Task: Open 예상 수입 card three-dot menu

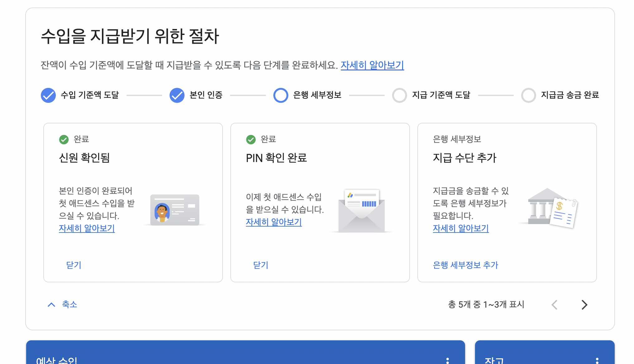Action: click(x=448, y=361)
